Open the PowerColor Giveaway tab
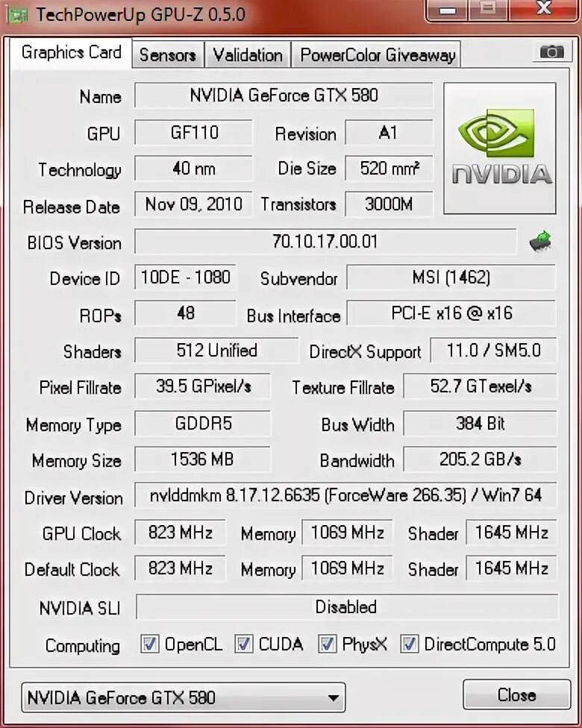 click(x=377, y=54)
